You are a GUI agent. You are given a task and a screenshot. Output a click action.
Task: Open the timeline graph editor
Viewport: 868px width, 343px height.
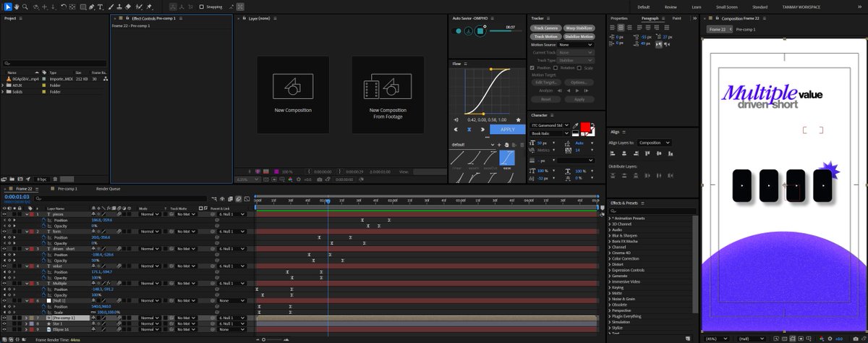(247, 198)
